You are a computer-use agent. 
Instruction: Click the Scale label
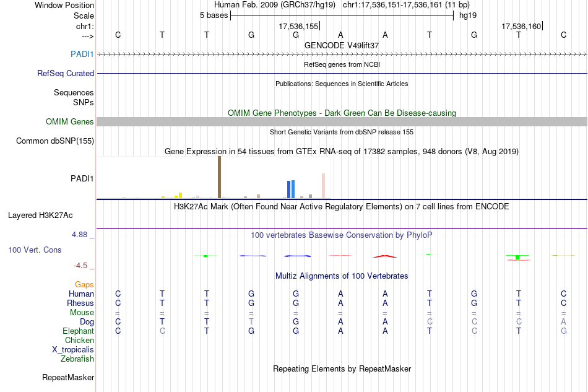84,15
